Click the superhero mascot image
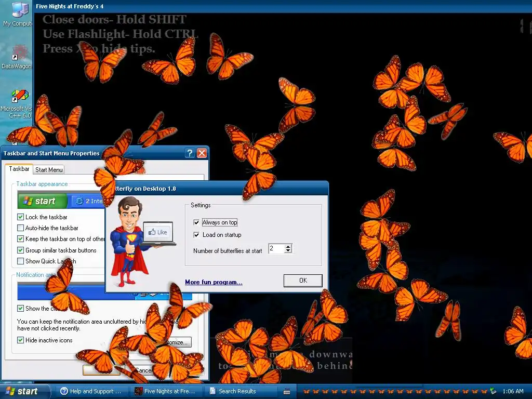The width and height of the screenshot is (532, 399). click(x=130, y=241)
